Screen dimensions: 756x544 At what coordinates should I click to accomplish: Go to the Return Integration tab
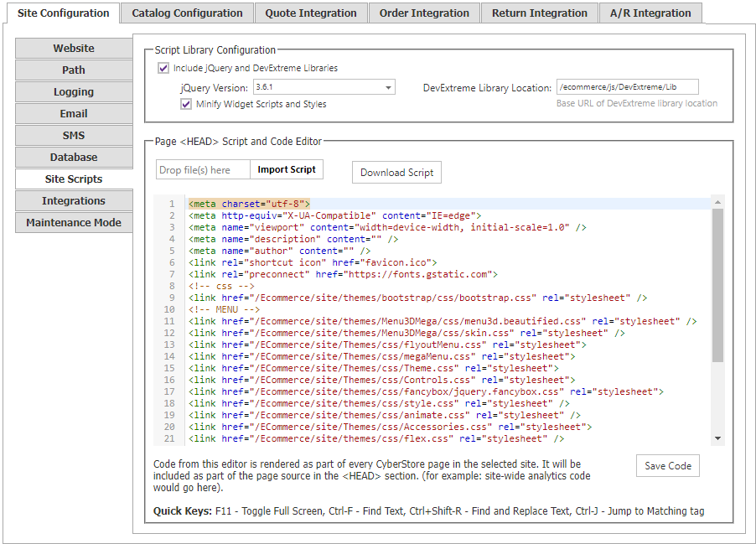(x=540, y=13)
